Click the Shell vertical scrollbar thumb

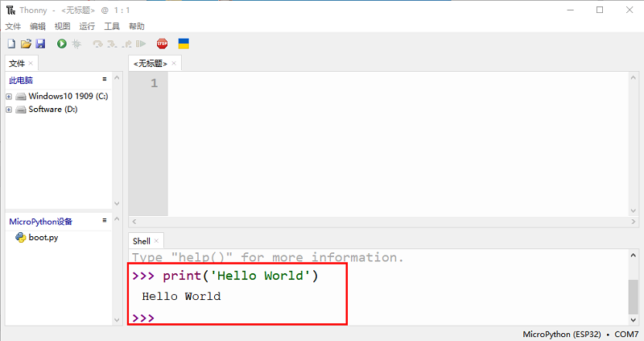click(x=634, y=297)
